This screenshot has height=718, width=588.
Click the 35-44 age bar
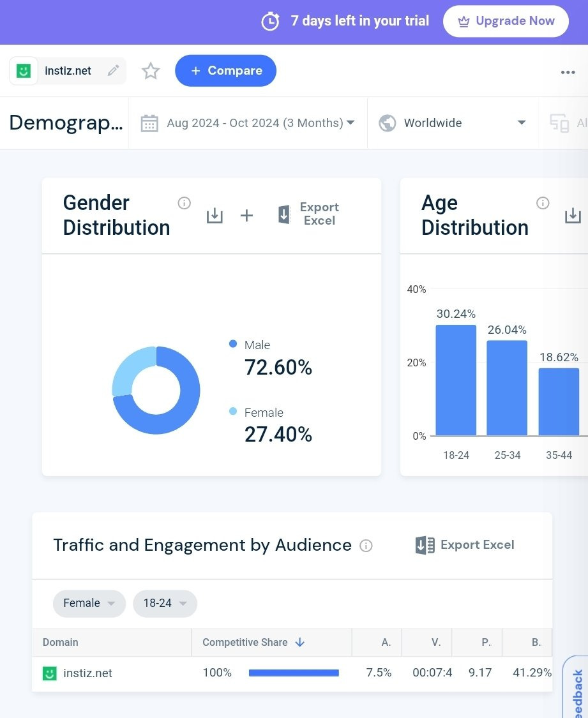[x=559, y=401]
